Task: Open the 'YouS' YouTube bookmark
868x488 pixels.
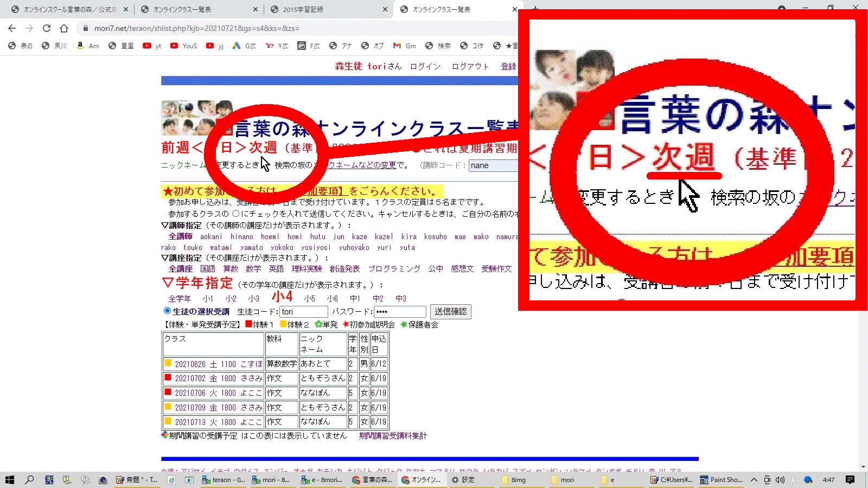Action: click(183, 46)
